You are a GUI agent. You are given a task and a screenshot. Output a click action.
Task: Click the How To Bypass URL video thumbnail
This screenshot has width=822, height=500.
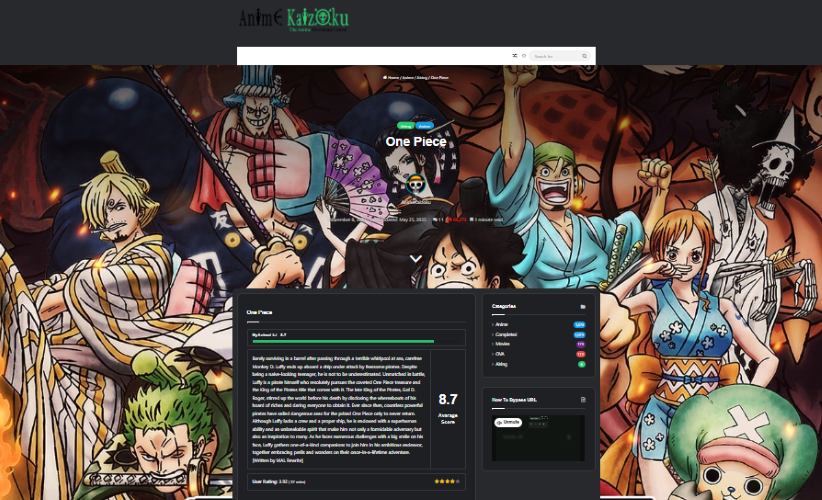click(x=538, y=438)
